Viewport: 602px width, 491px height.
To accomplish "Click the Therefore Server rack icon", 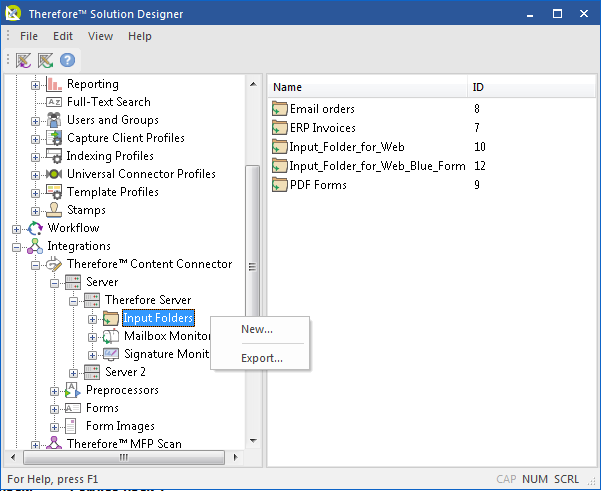I will [x=92, y=300].
